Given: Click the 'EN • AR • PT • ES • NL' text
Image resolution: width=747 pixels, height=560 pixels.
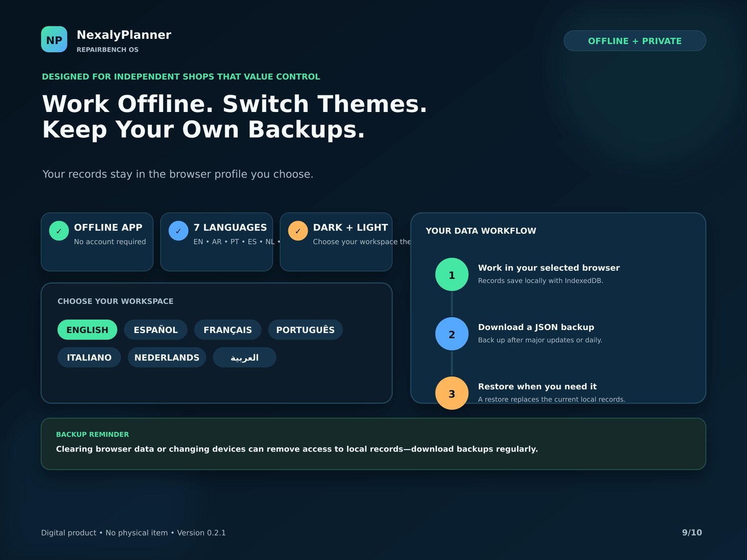Looking at the screenshot, I should click(x=237, y=241).
